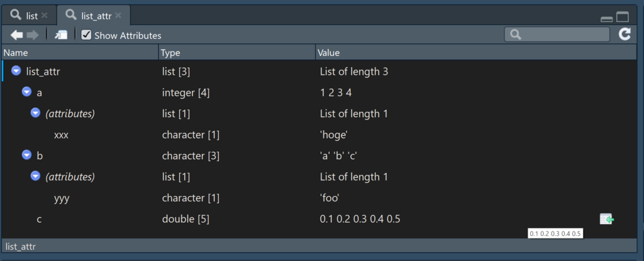Click the Name column header

[x=80, y=53]
